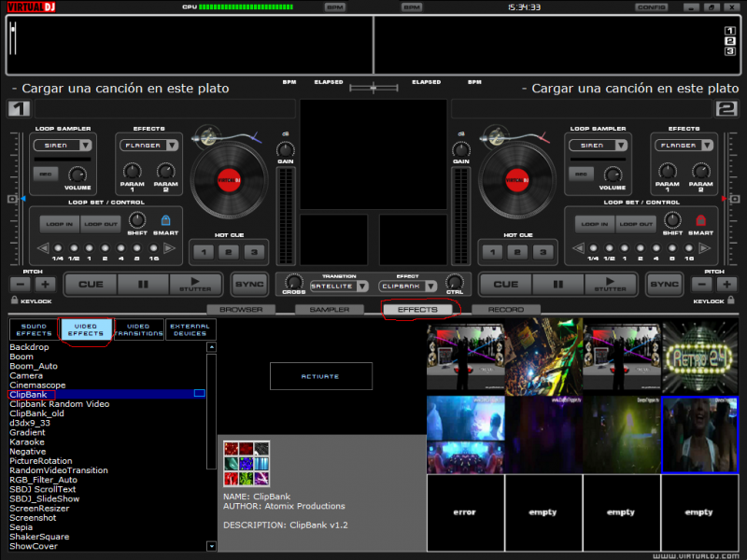This screenshot has height=560, width=747.
Task: Click the left deck pitch plus button
Action: pos(46,284)
